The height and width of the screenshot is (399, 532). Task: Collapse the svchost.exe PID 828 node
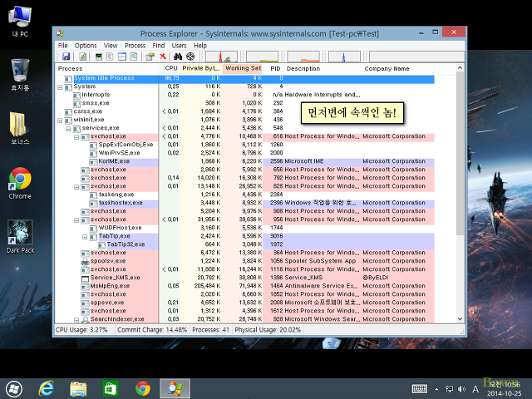point(76,187)
